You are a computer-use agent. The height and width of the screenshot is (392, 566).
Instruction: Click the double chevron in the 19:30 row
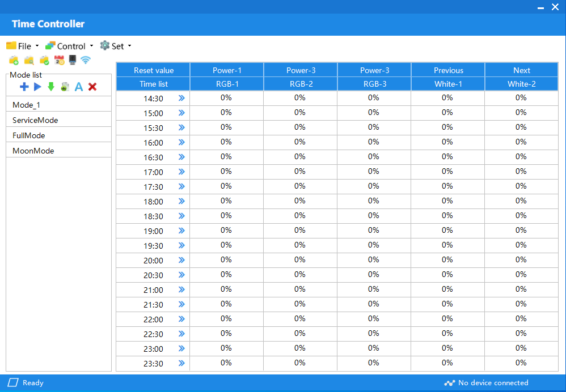181,246
